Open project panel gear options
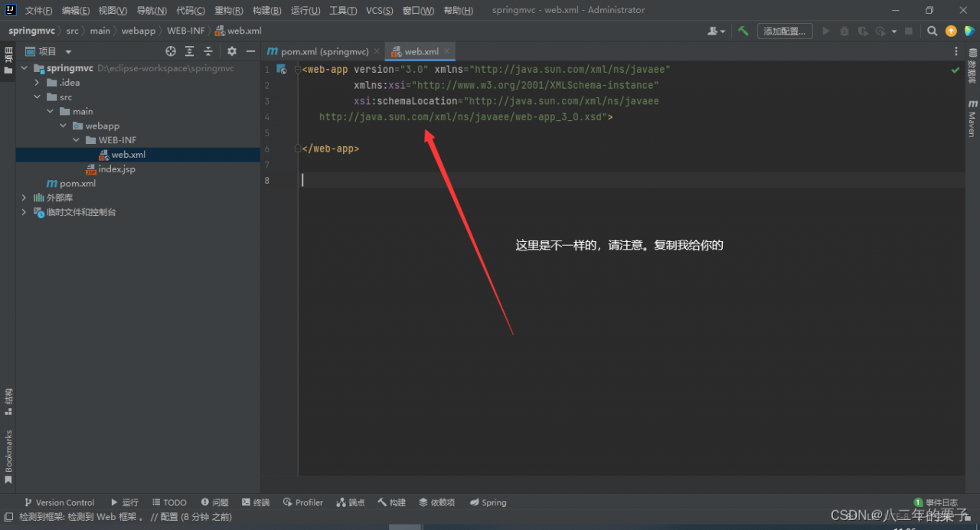The image size is (980, 530). [x=232, y=51]
